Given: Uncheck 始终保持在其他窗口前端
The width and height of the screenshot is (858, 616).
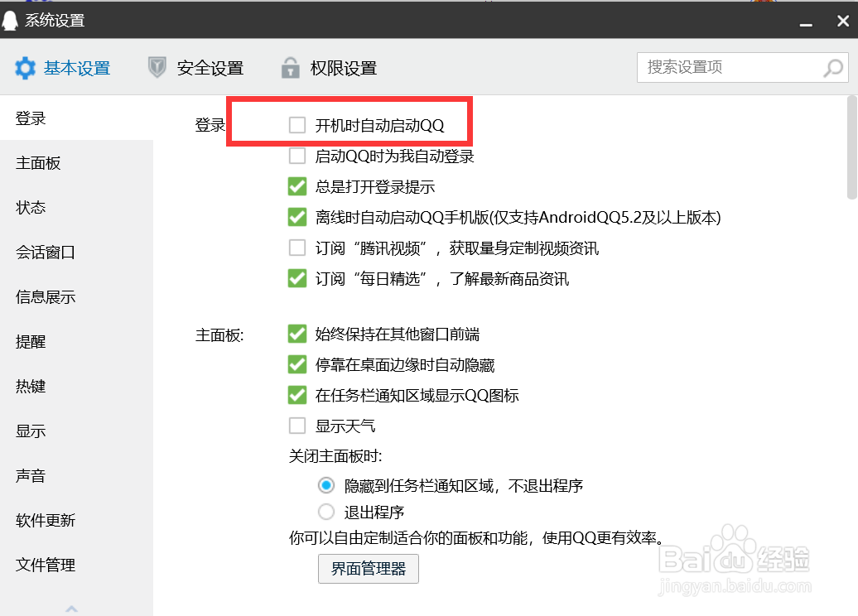Looking at the screenshot, I should (297, 334).
